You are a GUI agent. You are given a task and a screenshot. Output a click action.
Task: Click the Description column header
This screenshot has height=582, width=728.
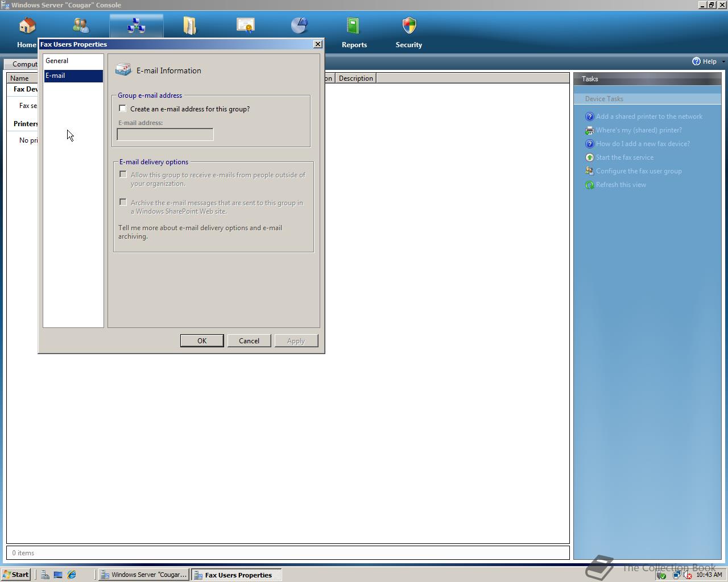[355, 78]
